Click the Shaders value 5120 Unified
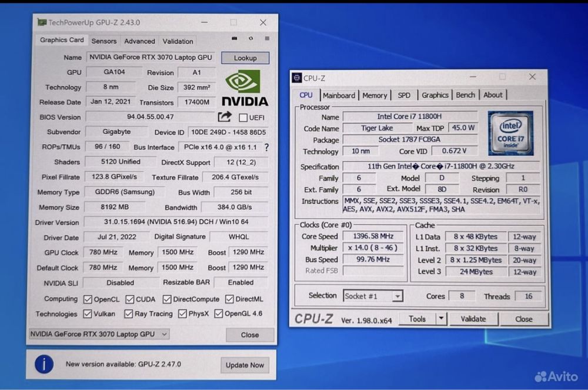588x390 pixels. [121, 162]
